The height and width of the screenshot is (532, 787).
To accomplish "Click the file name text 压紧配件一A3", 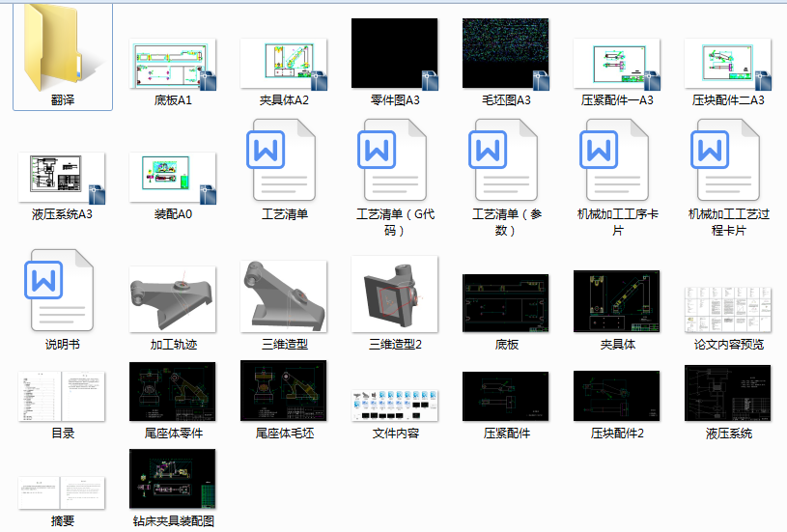I will (x=617, y=99).
